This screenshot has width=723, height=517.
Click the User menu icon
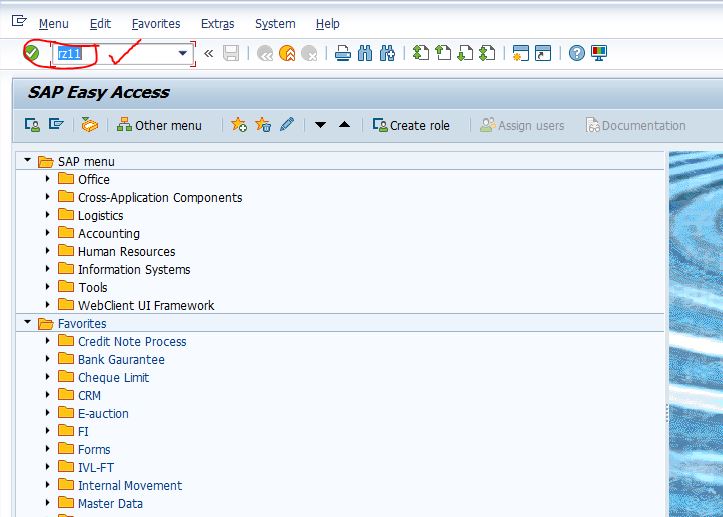coord(32,125)
